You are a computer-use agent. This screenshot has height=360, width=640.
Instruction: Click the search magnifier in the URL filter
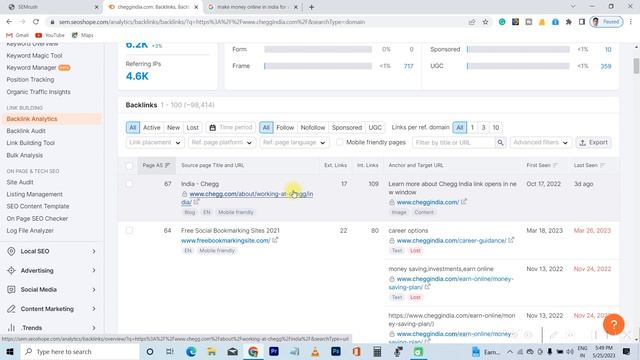(500, 142)
